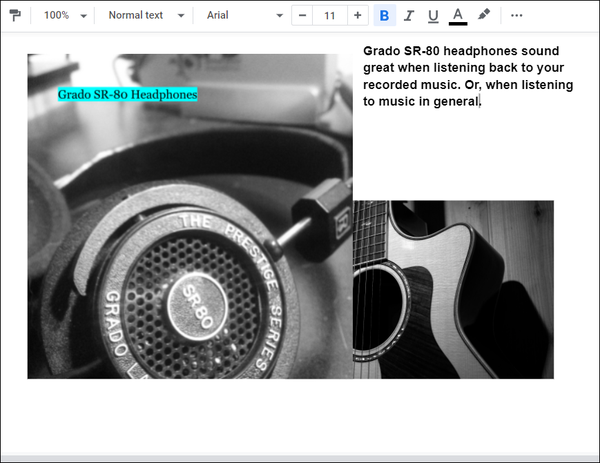600x463 pixels.
Task: Toggle Bold formatting off
Action: pyautogui.click(x=385, y=16)
